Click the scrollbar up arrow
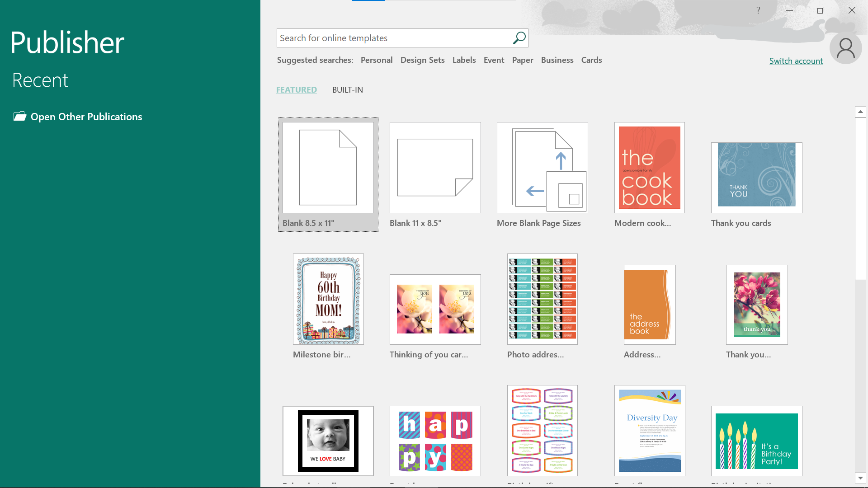 [x=860, y=112]
